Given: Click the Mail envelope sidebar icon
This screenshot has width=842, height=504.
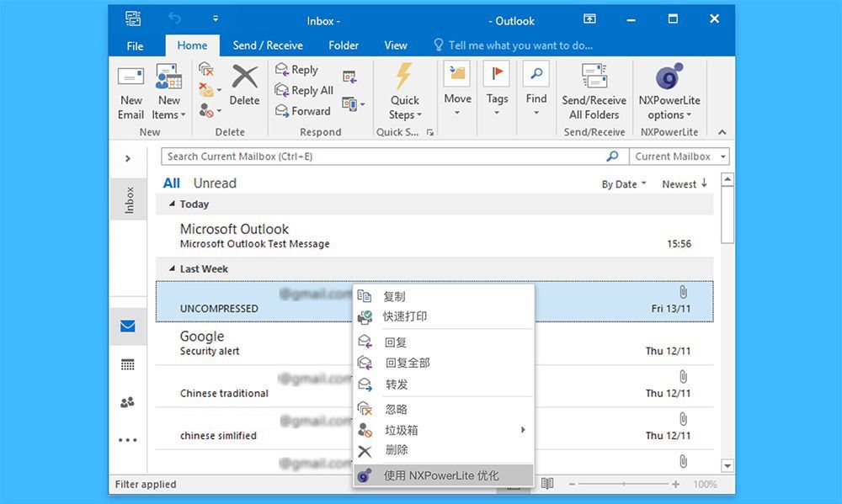Looking at the screenshot, I should (x=127, y=326).
